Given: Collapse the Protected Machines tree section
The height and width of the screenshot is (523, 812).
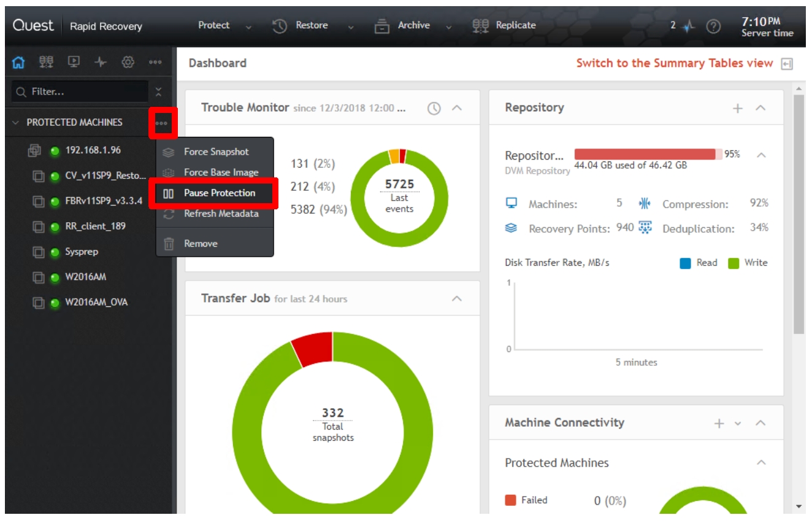Looking at the screenshot, I should coord(16,123).
